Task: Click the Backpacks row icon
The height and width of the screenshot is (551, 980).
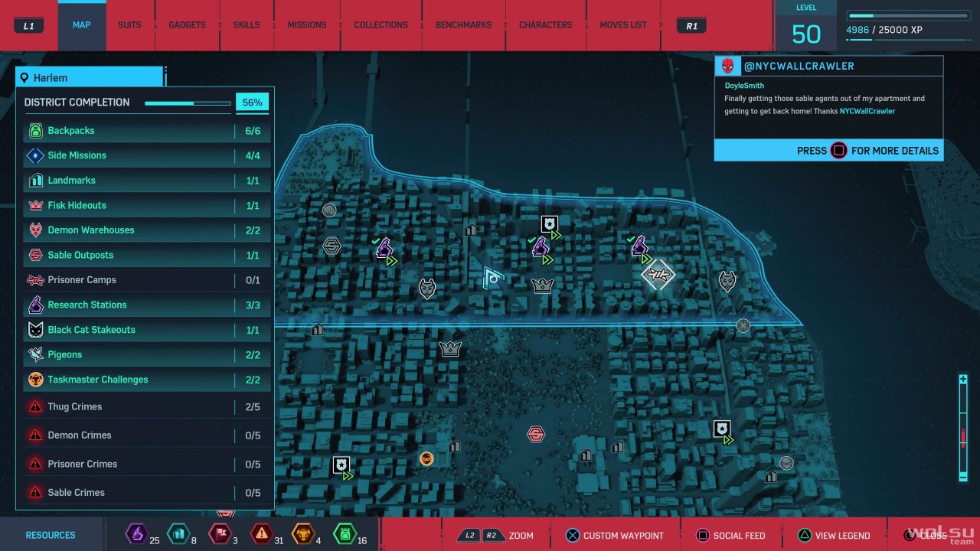Action: (35, 131)
